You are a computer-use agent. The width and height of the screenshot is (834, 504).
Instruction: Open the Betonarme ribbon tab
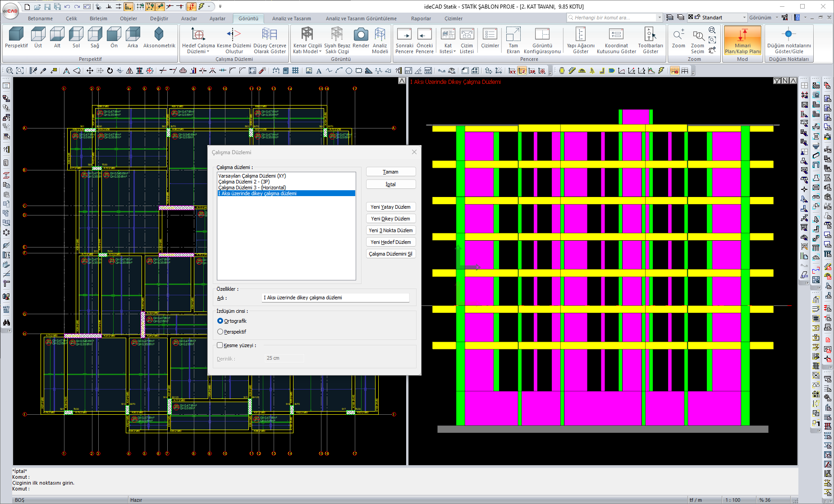(40, 18)
